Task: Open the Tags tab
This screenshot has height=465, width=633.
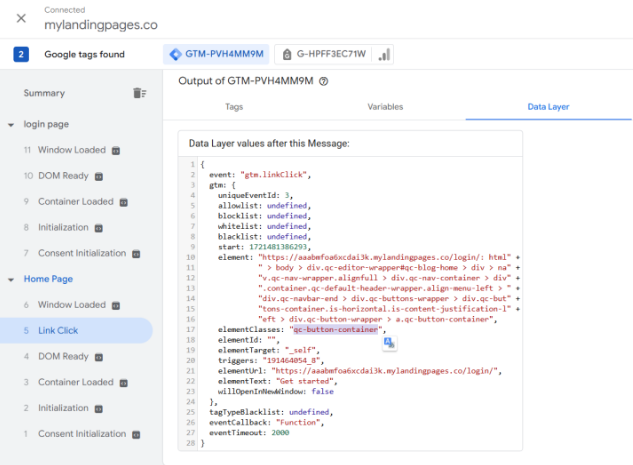Action: pyautogui.click(x=234, y=105)
